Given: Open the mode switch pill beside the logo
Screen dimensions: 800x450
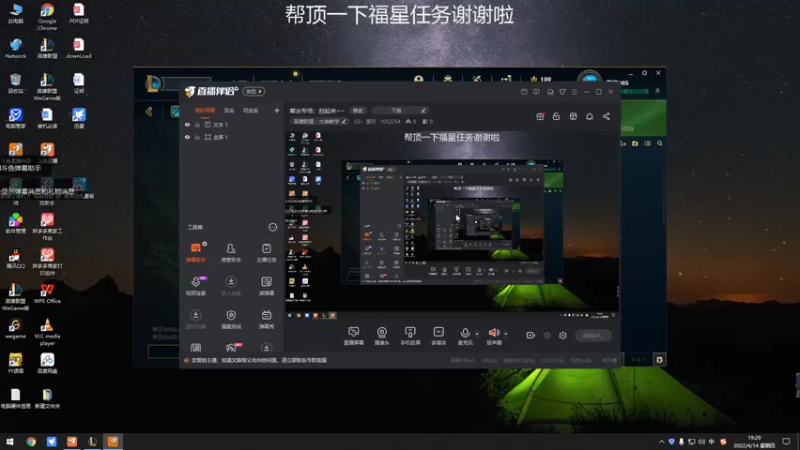Looking at the screenshot, I should point(253,91).
